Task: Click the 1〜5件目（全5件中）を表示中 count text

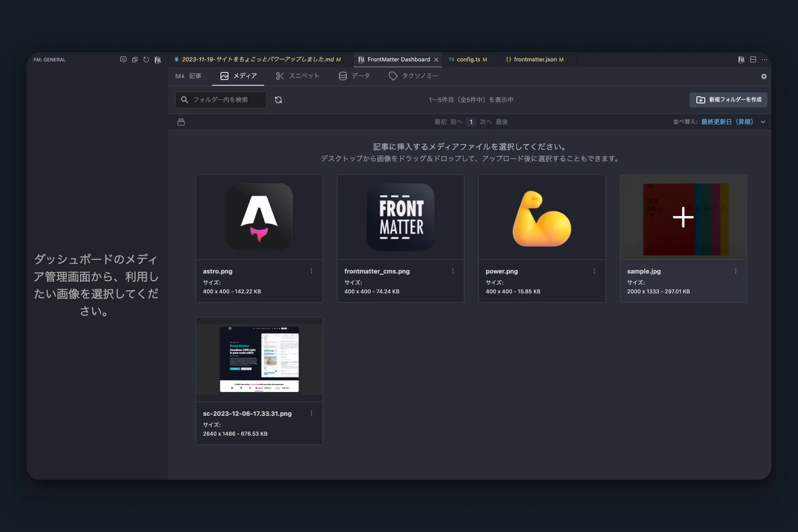Action: click(471, 100)
